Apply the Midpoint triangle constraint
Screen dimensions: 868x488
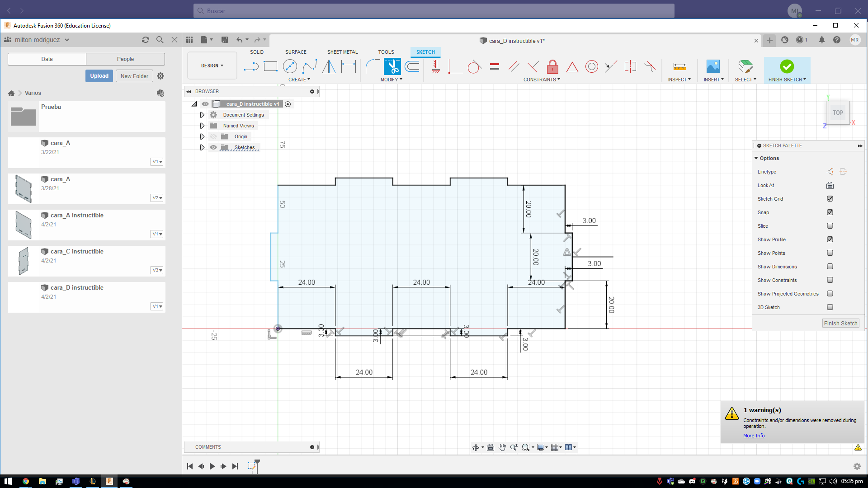[572, 67]
